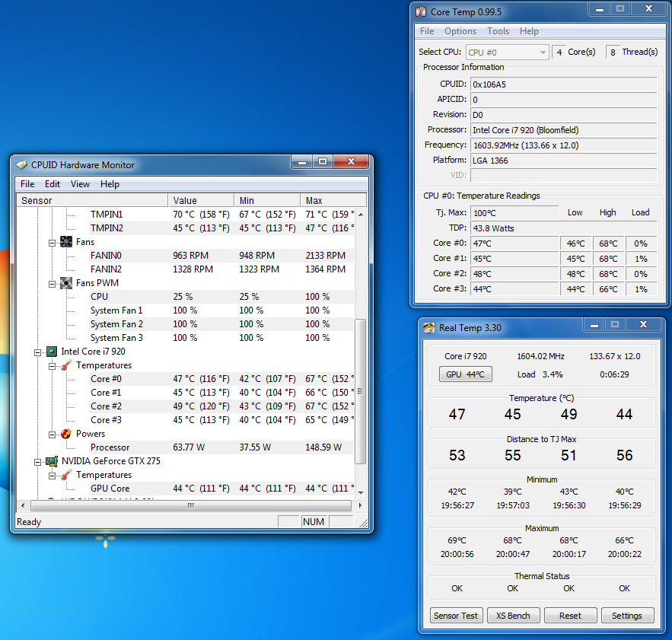Open File menu in Hardware Monitor
Image resolution: width=672 pixels, height=640 pixels.
pyautogui.click(x=27, y=184)
